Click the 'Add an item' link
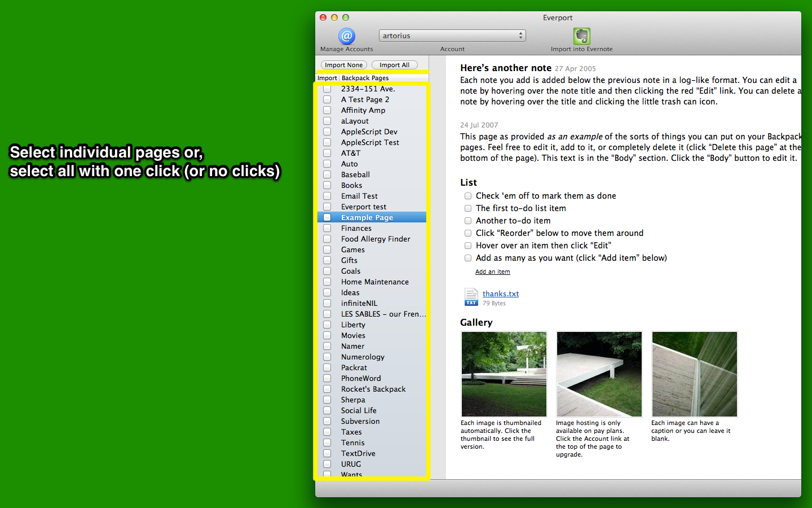The width and height of the screenshot is (812, 508). pyautogui.click(x=493, y=271)
